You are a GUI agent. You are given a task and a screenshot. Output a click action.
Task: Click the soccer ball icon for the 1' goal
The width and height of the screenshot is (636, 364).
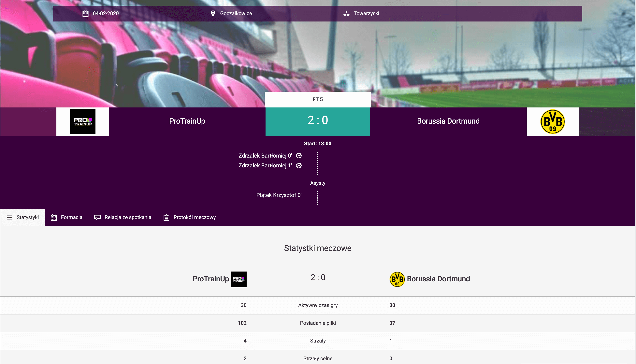click(x=299, y=165)
